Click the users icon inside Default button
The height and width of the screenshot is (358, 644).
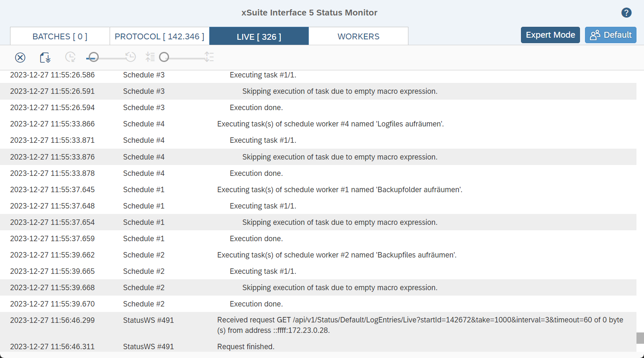click(595, 35)
